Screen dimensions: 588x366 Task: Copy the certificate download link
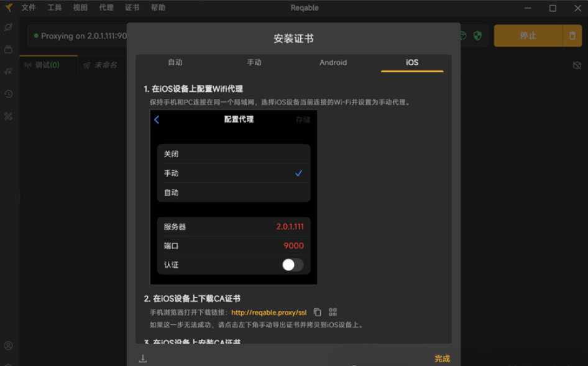[x=317, y=311]
